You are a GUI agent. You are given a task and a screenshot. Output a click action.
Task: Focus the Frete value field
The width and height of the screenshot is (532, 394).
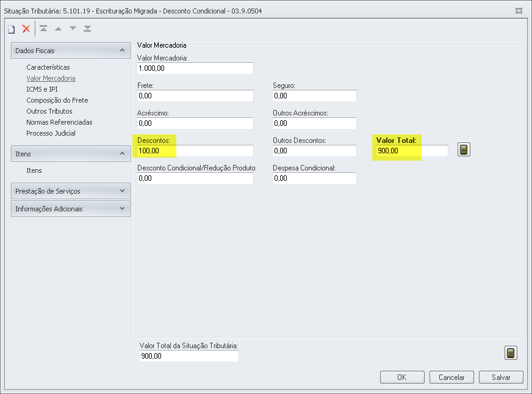195,96
